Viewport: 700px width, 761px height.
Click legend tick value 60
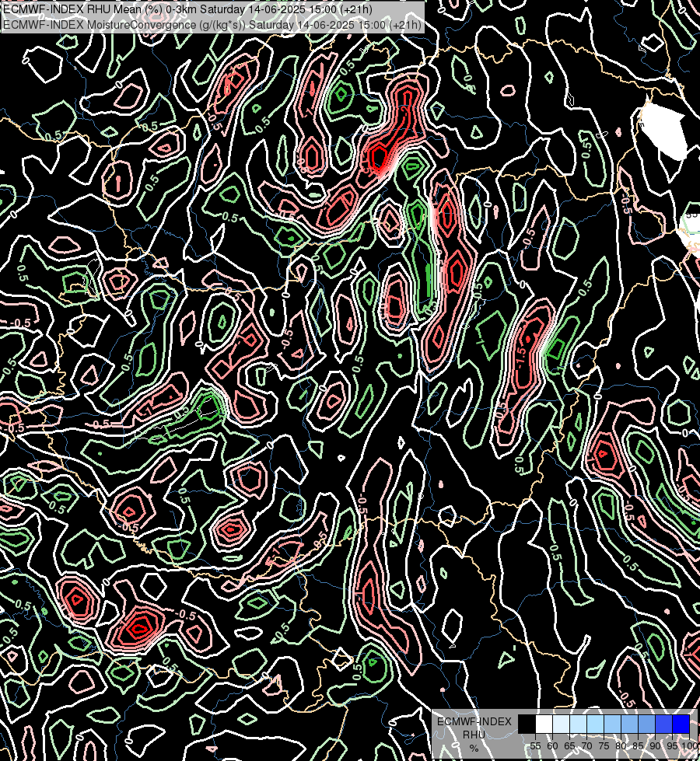tap(553, 746)
